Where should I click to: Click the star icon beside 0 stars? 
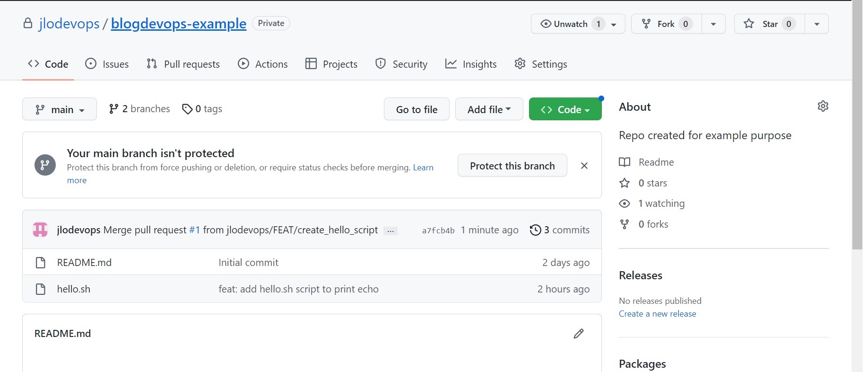(625, 183)
